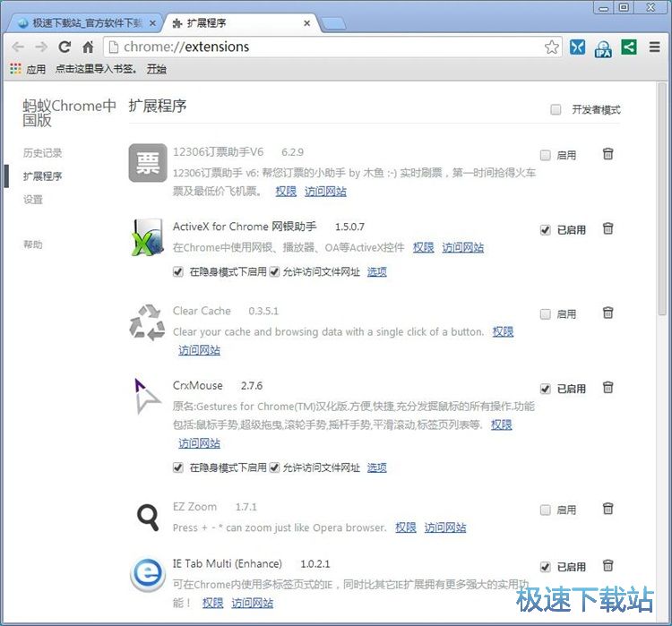Bookmark this page with the star
The image size is (672, 626).
pyautogui.click(x=552, y=47)
